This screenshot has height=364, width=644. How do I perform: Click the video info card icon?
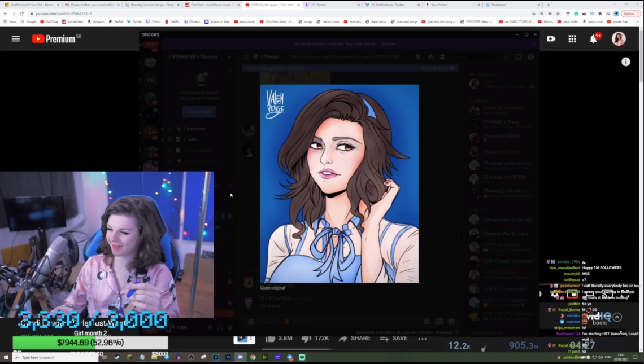625,62
